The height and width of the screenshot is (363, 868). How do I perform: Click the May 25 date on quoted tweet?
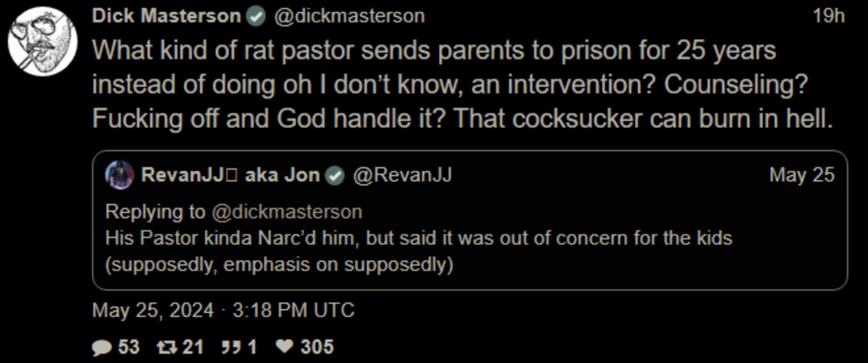pyautogui.click(x=802, y=175)
